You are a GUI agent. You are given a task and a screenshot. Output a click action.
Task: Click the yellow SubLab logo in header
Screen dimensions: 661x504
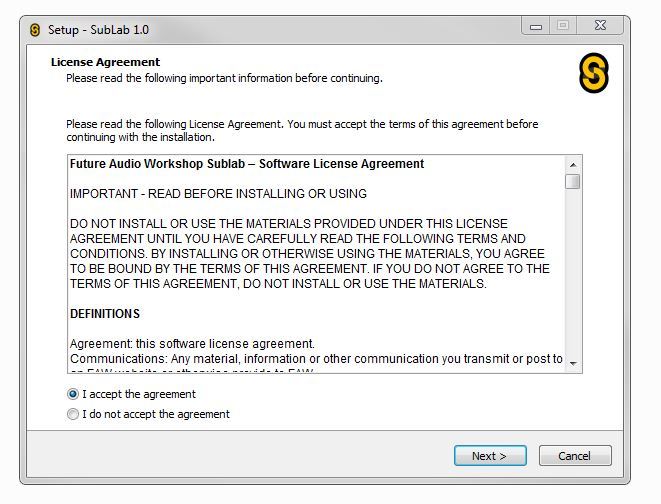pyautogui.click(x=594, y=73)
